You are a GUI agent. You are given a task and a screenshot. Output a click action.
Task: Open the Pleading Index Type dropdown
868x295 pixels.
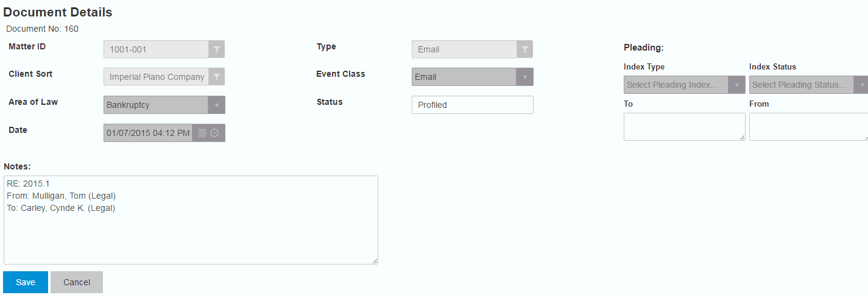coord(737,85)
